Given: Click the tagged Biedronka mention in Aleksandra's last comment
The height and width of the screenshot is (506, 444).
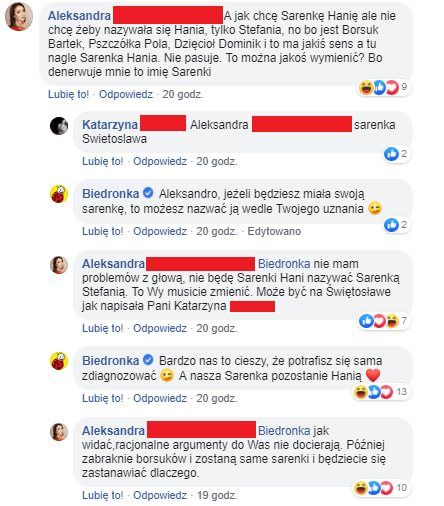Looking at the screenshot, I should click(x=284, y=431).
